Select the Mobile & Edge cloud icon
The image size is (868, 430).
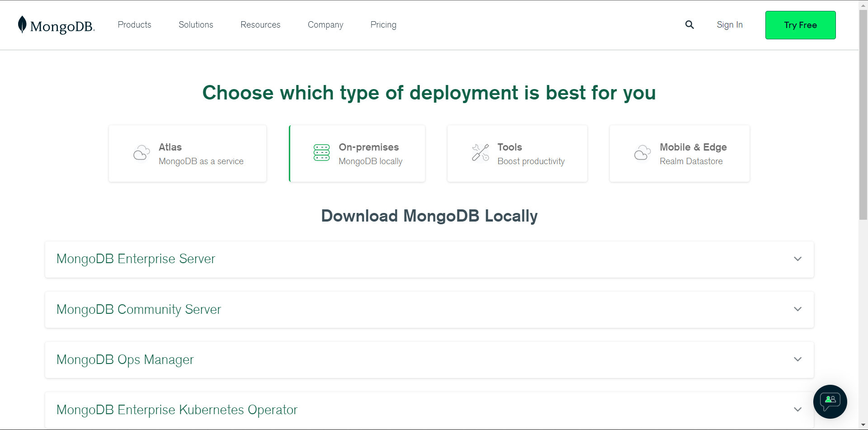642,153
